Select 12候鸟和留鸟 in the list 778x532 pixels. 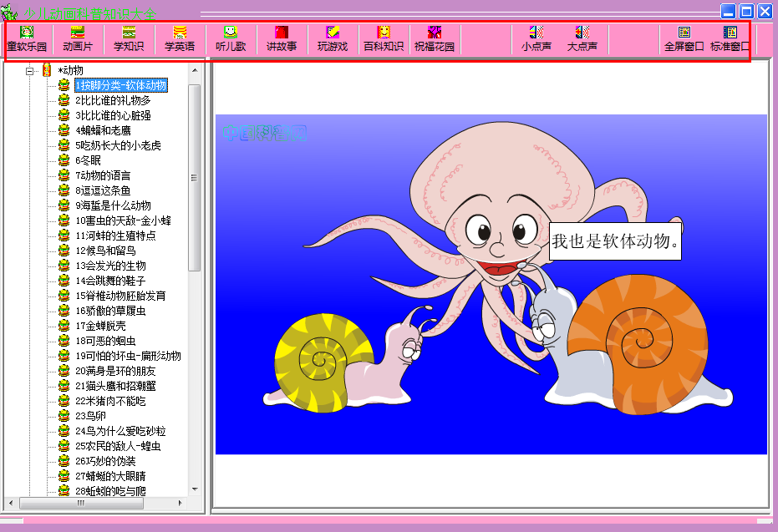coord(105,251)
